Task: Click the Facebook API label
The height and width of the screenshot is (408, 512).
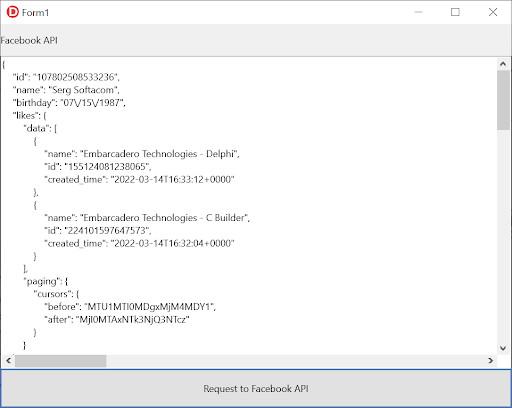Action: [29, 40]
